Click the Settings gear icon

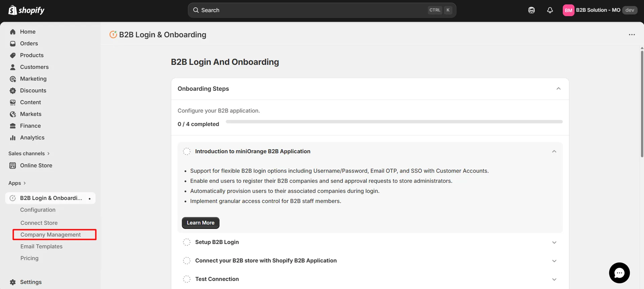13,282
